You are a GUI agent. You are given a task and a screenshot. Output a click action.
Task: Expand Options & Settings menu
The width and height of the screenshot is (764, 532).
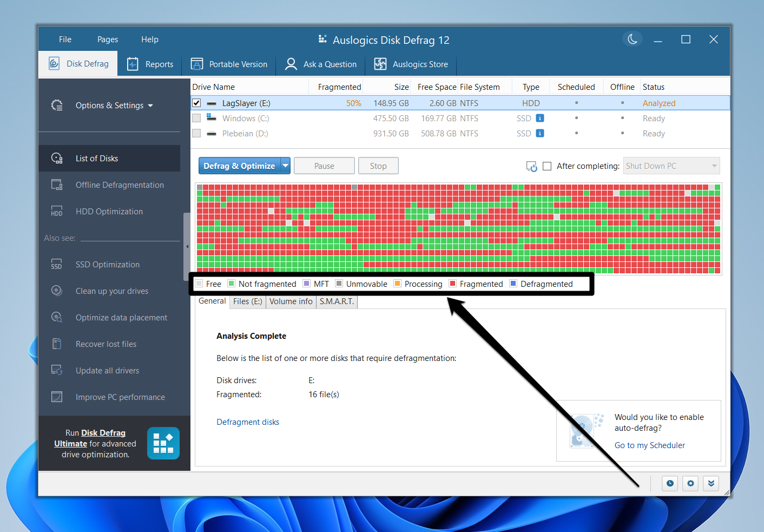point(114,106)
